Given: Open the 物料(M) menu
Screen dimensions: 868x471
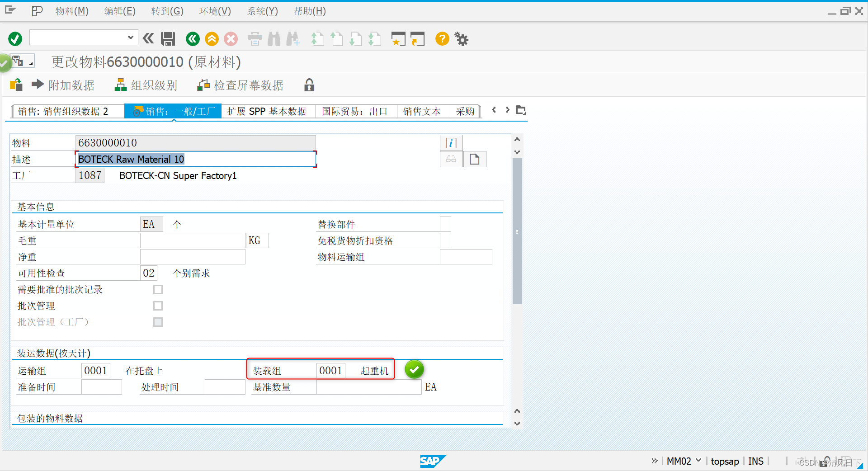Looking at the screenshot, I should [72, 11].
